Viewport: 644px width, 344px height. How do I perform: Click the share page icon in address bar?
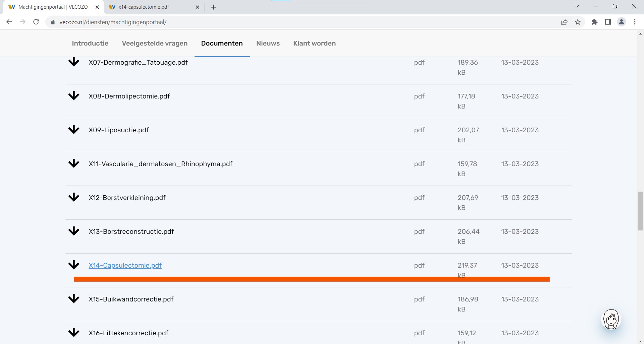tap(564, 22)
